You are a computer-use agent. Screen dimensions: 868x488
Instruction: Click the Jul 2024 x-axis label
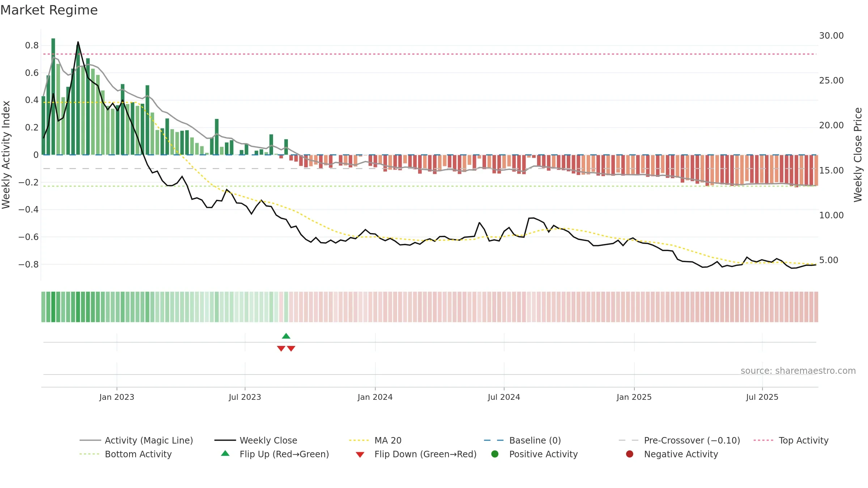(x=504, y=397)
